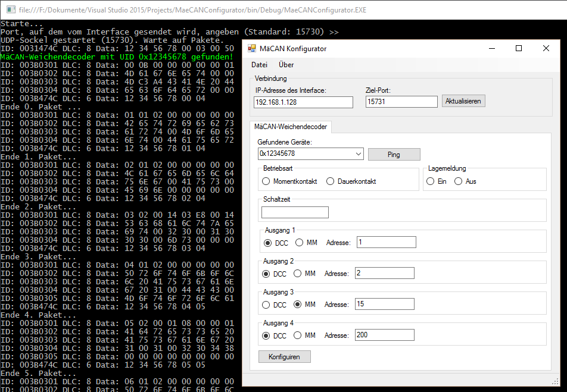The image size is (567, 392).
Task: Click the resize grip of the Konfigurator window
Action: [555, 381]
